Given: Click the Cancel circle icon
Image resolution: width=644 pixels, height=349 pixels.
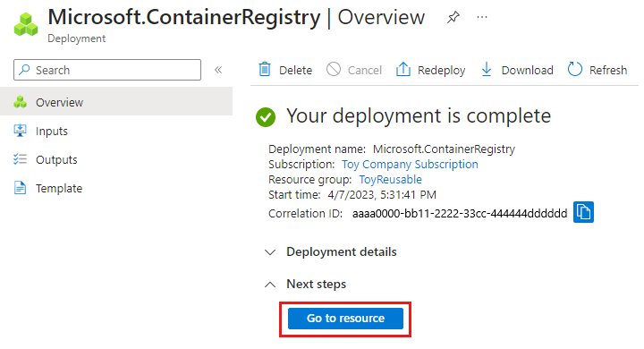Looking at the screenshot, I should click(334, 70).
